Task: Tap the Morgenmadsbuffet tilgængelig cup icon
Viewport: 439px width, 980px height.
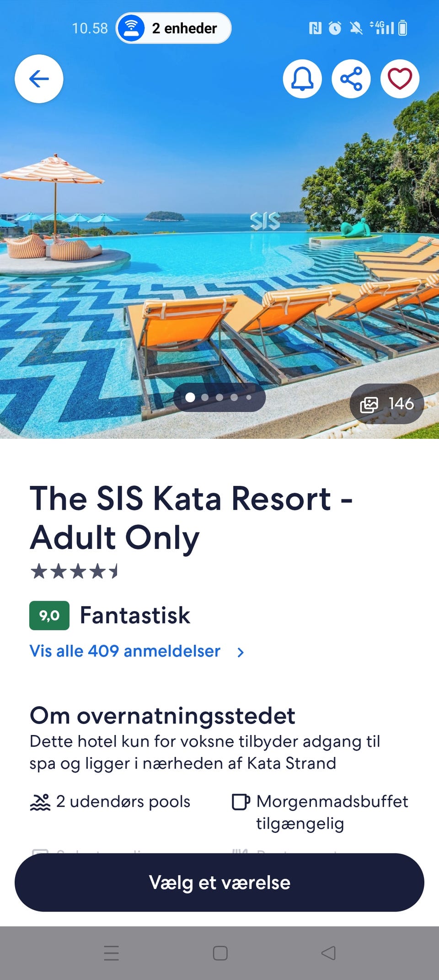Action: coord(241,802)
